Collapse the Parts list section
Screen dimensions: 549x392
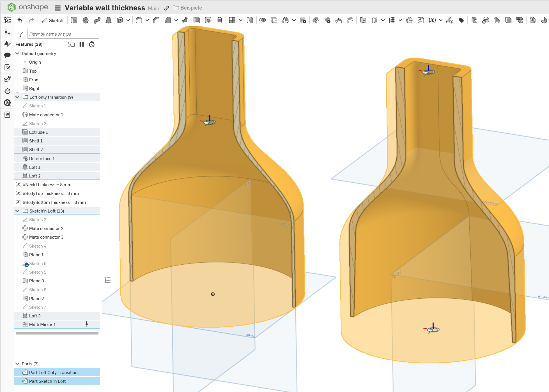(x=17, y=364)
